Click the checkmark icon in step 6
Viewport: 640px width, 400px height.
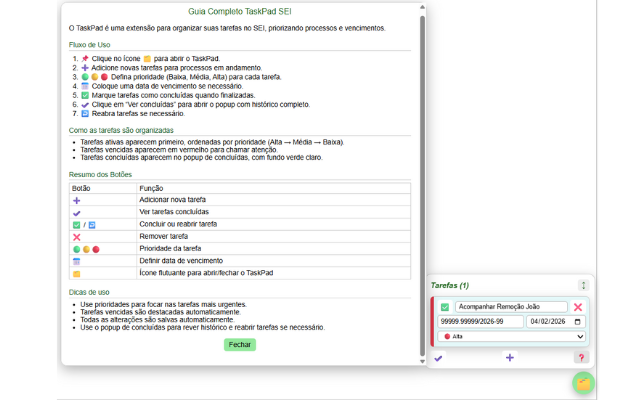tap(85, 105)
